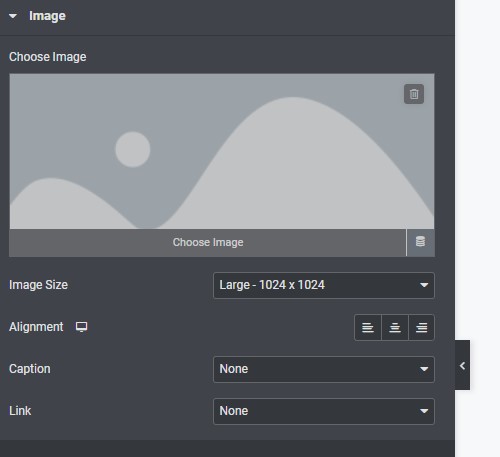Align image to the right

pos(421,327)
